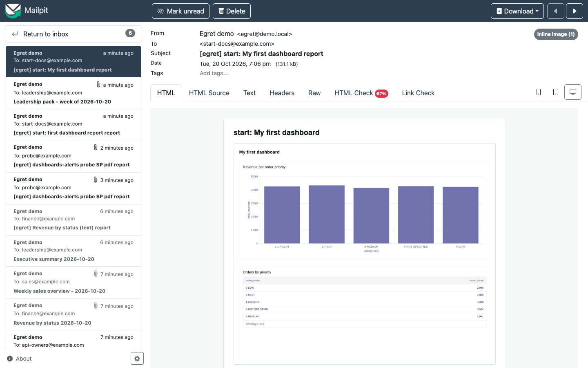Viewport: 588px width, 368px height.
Task: Click the About info icon
Action: point(10,359)
